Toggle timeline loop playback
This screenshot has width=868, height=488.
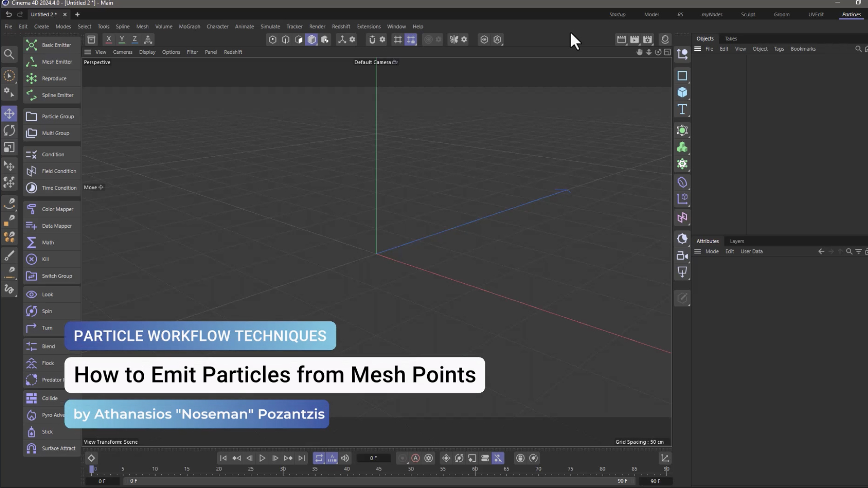(319, 458)
